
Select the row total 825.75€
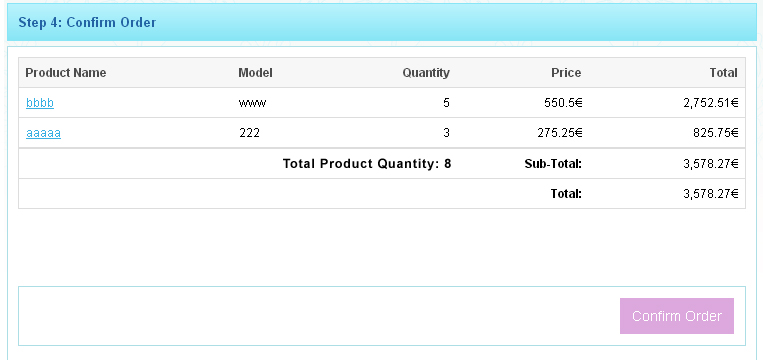tap(716, 133)
